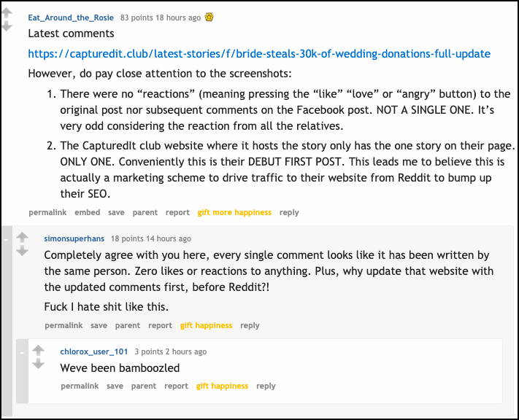This screenshot has width=519, height=420.
Task: Save simonsuperhans' comment
Action: 99,325
